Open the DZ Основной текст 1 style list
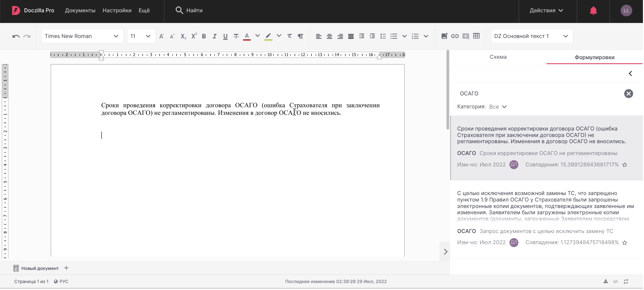 click(x=532, y=36)
